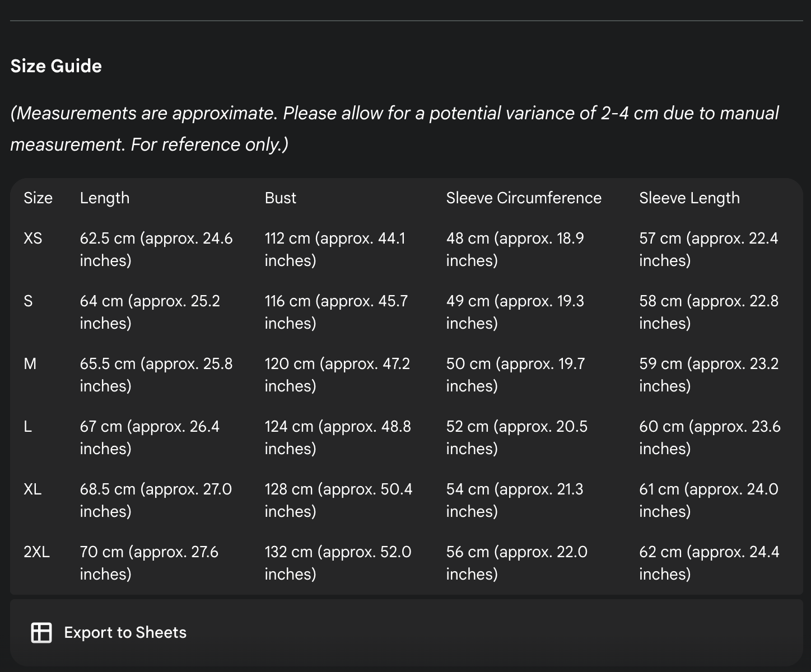Click the XL size row label
Image resolution: width=811 pixels, height=672 pixels.
[32, 489]
